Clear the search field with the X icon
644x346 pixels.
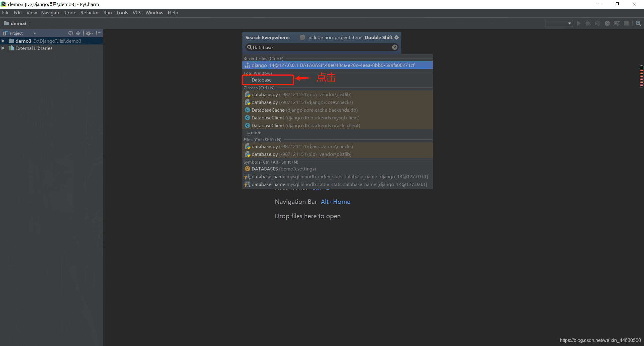click(x=394, y=47)
